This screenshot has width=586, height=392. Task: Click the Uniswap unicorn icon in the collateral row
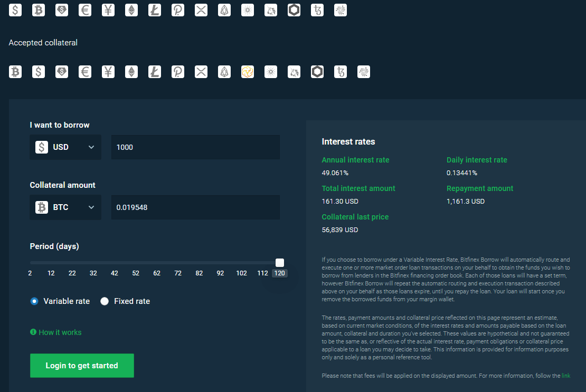[x=294, y=72]
